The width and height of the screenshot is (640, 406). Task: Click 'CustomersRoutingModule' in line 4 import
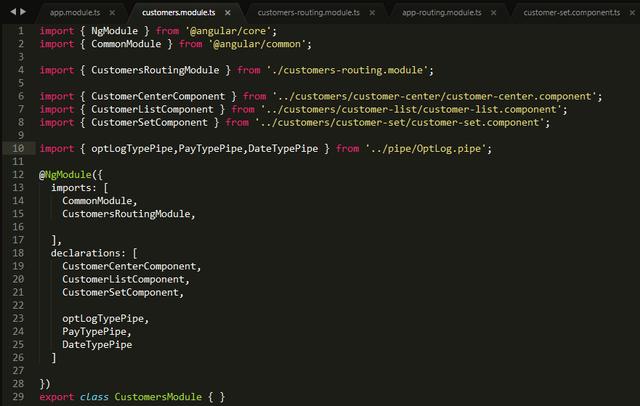coord(155,70)
